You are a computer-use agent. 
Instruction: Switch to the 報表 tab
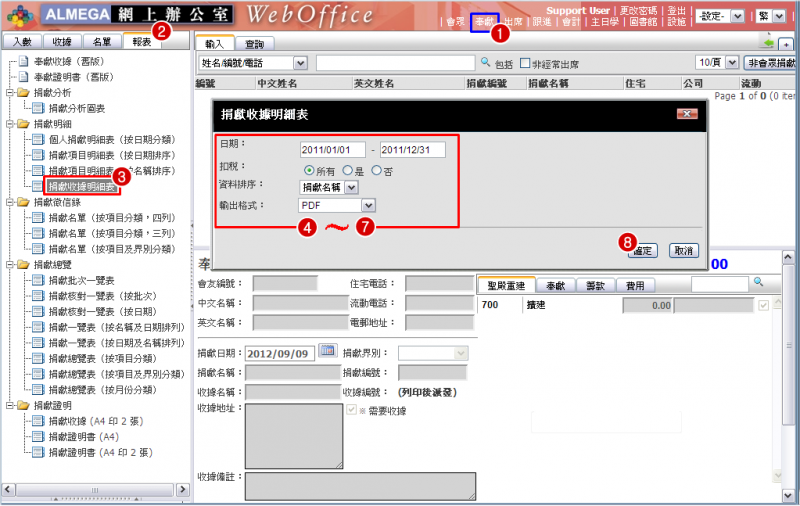click(141, 42)
